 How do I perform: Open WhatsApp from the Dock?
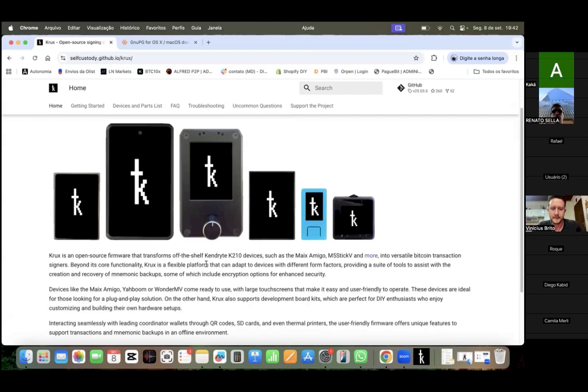(x=361, y=356)
